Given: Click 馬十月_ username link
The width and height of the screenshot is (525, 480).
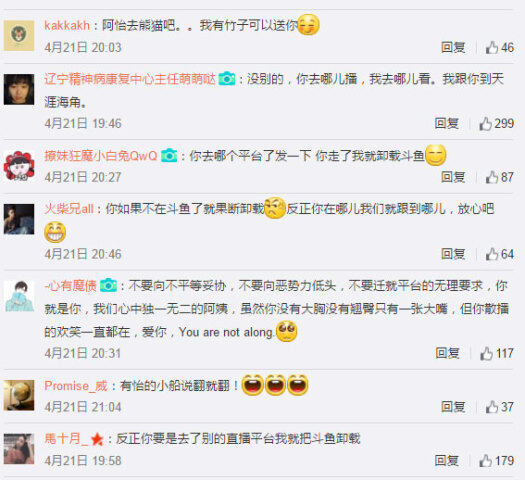Looking at the screenshot, I should click(x=66, y=439).
